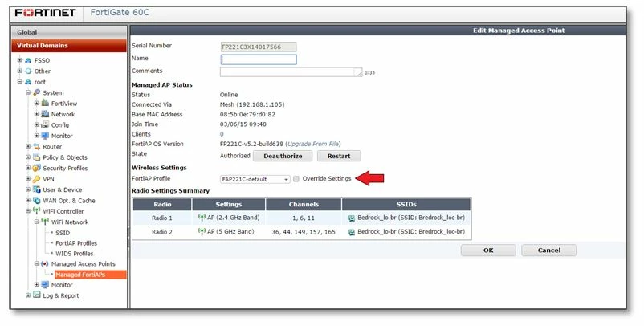
Task: Collapse the root tree node
Action: [x=19, y=82]
